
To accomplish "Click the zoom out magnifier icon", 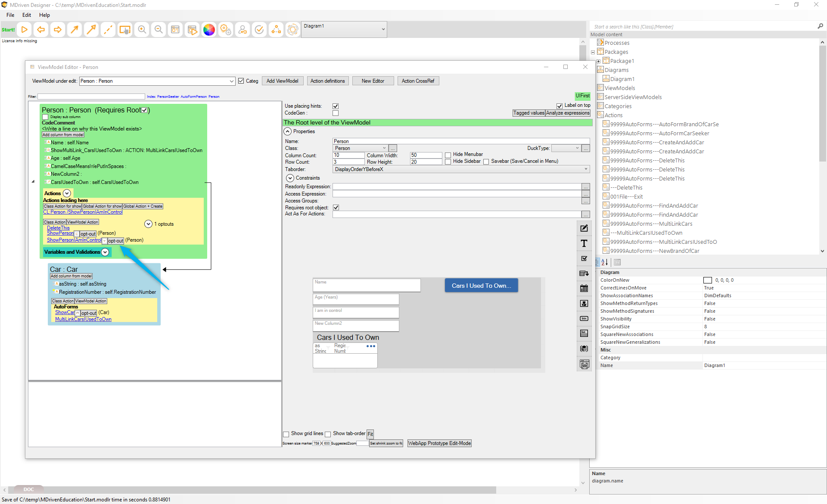I will click(x=159, y=30).
